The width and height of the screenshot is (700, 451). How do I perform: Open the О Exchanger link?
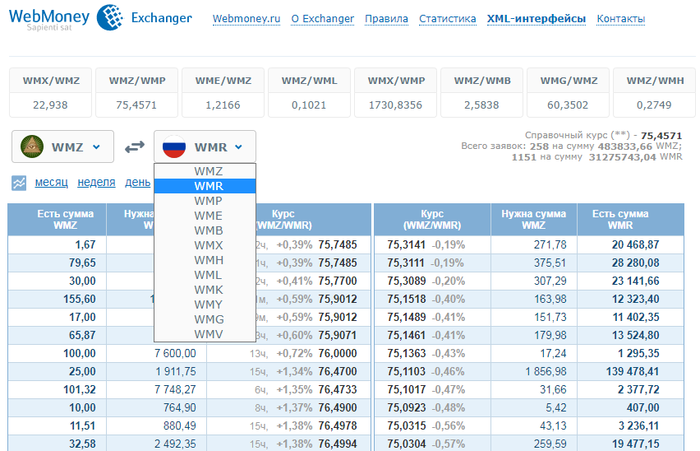(322, 19)
